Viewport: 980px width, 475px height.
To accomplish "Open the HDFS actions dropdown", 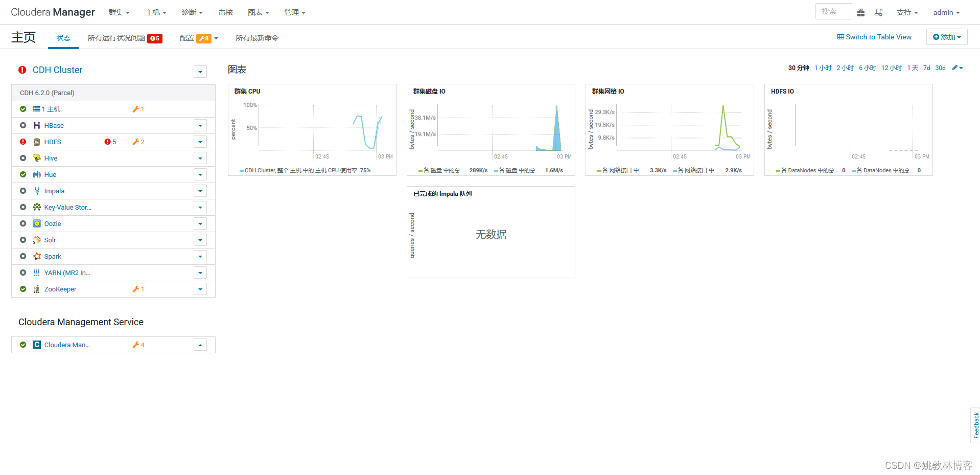I will [x=200, y=142].
